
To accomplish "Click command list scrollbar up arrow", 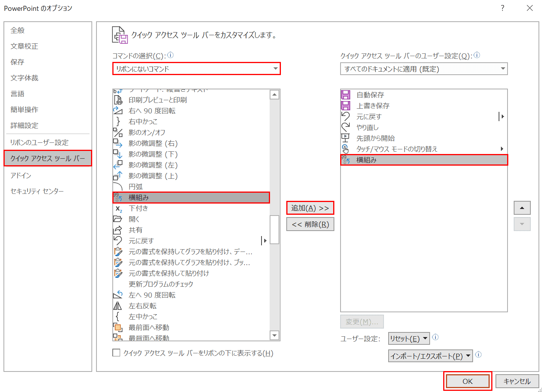I will [x=275, y=94].
